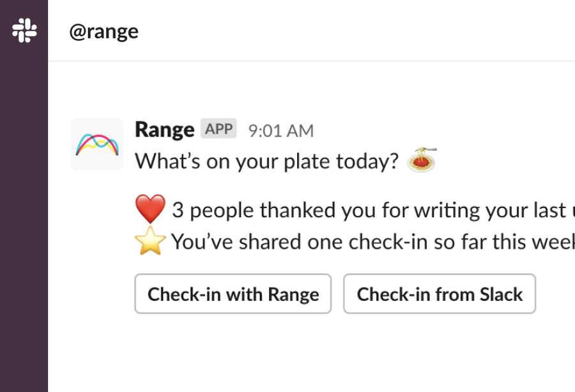Click the spaghetti plate emoji
Screen dimensions: 575x392
(422, 160)
